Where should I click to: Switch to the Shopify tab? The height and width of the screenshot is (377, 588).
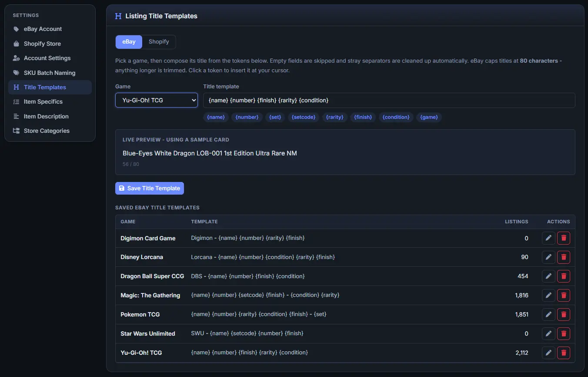(x=159, y=42)
